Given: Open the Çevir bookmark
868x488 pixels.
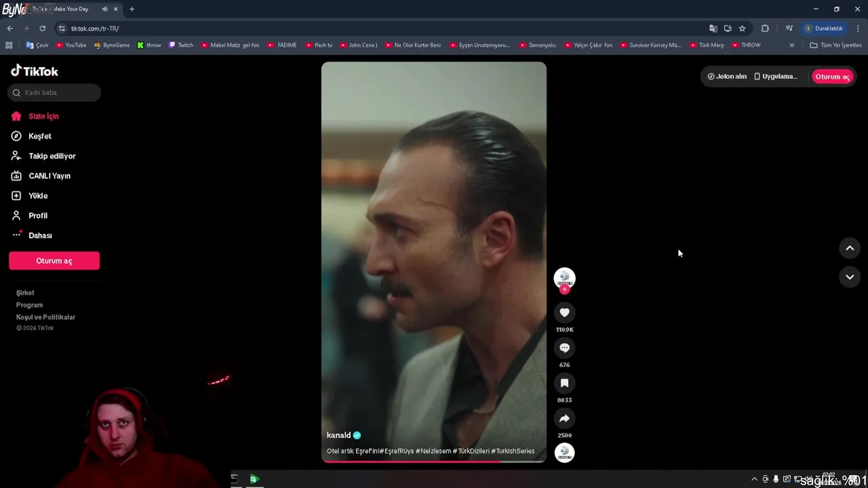Looking at the screenshot, I should 37,45.
